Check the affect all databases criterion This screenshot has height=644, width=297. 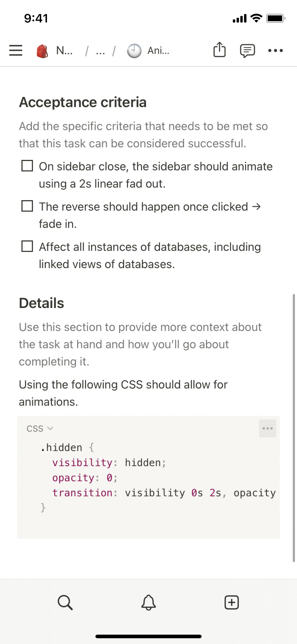pos(27,246)
